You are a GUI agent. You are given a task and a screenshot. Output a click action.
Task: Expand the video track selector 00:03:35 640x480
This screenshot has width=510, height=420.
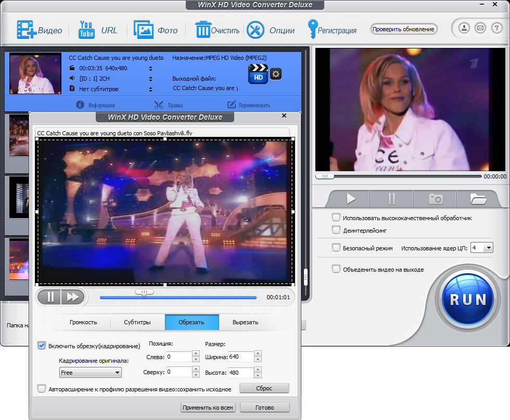(150, 69)
